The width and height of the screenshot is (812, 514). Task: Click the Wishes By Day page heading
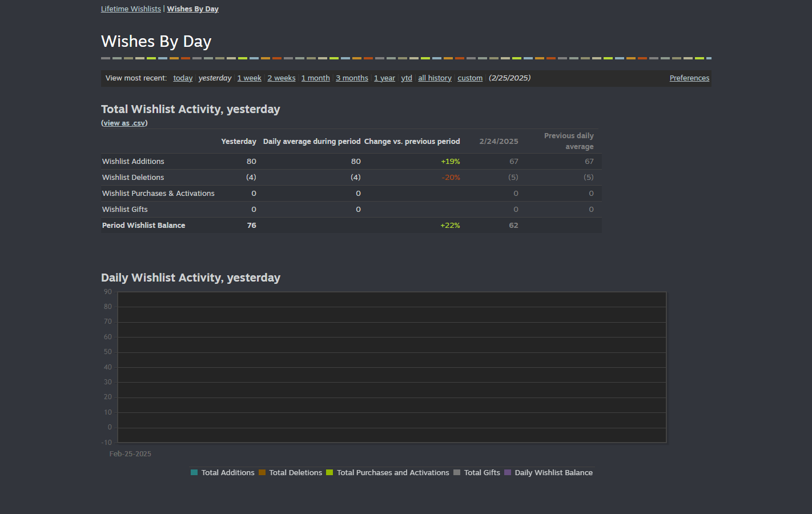click(156, 42)
